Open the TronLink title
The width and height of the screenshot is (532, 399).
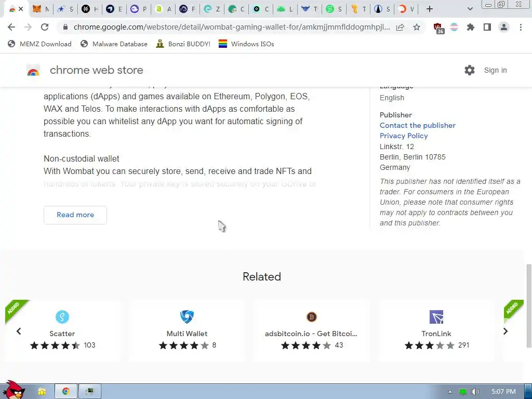pos(436,334)
